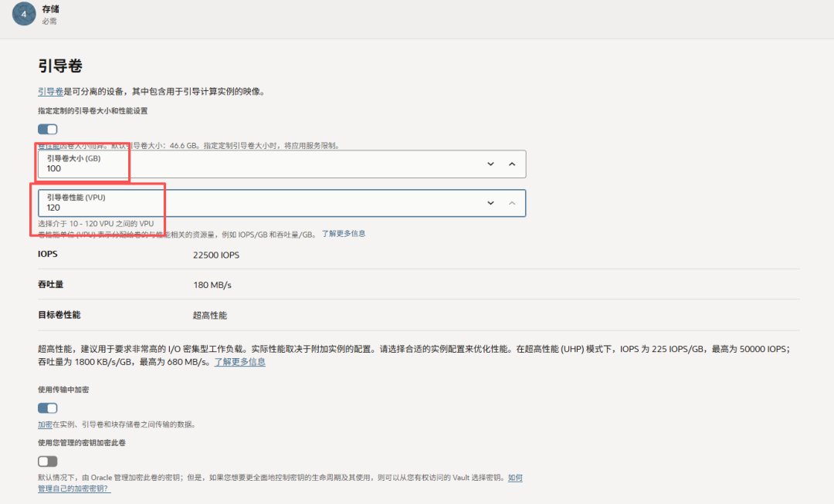
Task: Toggle 指定定制的引导卷大小和性能设置 switch
Action: 47,129
